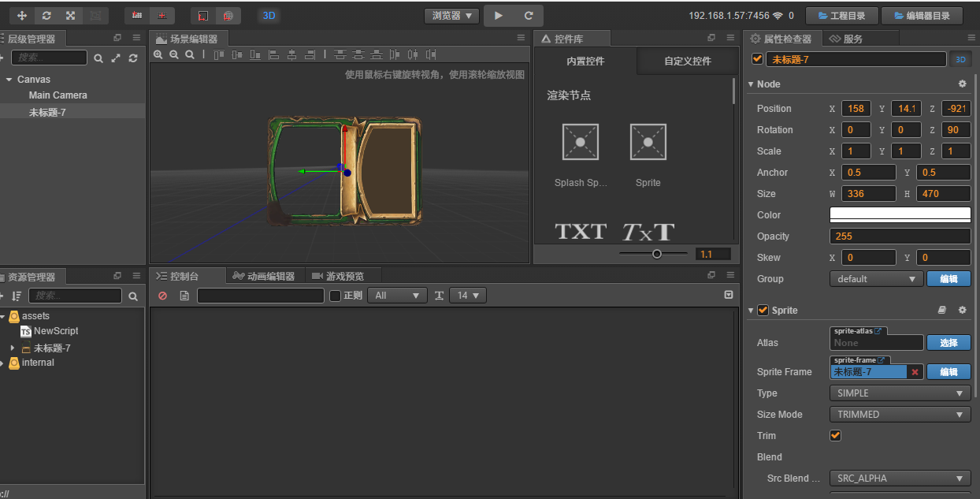Expand the 未标题-7 asset in assets tree
The width and height of the screenshot is (980, 499).
13,348
